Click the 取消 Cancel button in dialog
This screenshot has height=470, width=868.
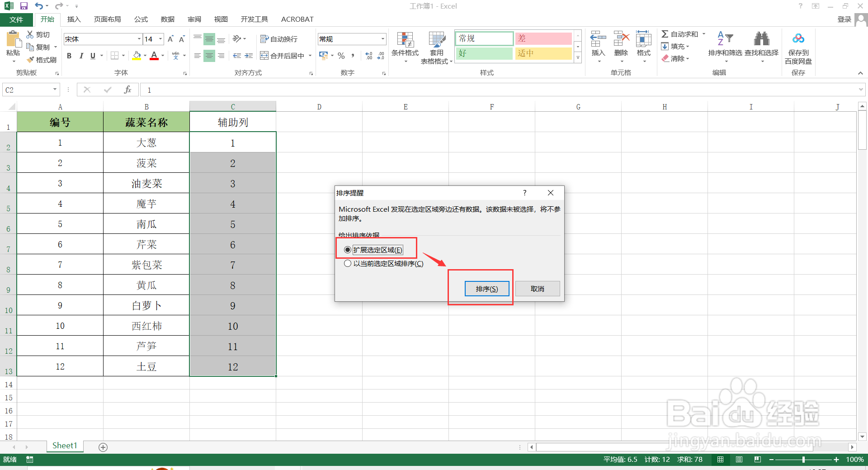click(538, 289)
